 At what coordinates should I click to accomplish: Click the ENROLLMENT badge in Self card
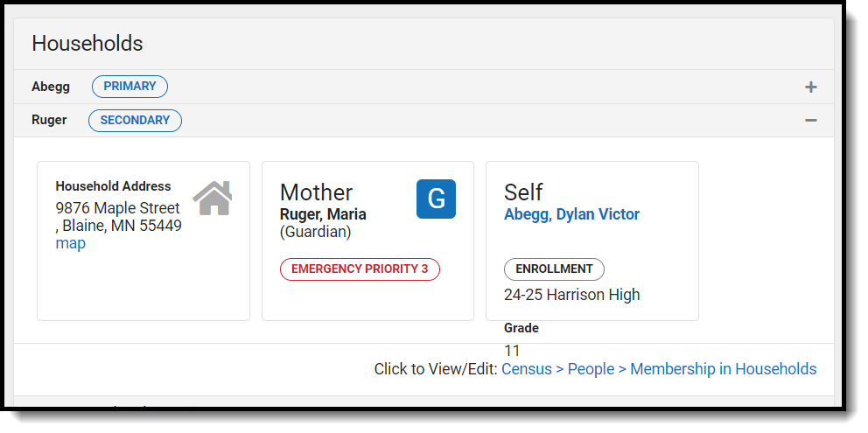tap(554, 269)
